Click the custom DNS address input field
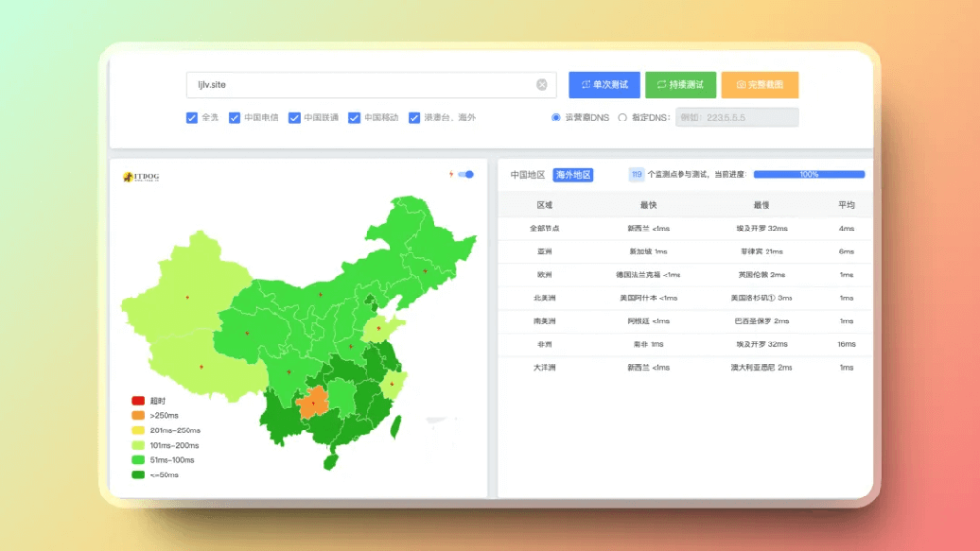Viewport: 980px width, 551px height. pyautogui.click(x=736, y=118)
